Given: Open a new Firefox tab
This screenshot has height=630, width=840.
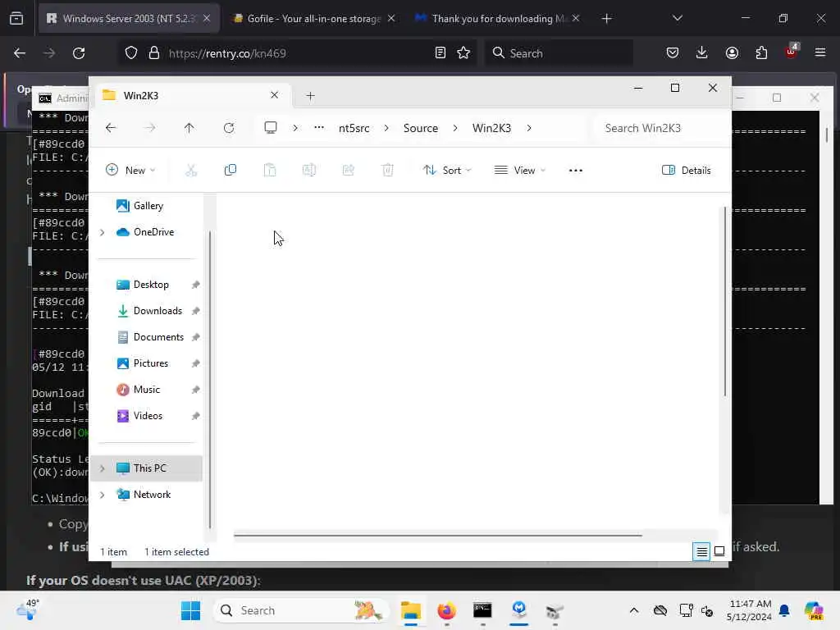Looking at the screenshot, I should click(x=606, y=19).
